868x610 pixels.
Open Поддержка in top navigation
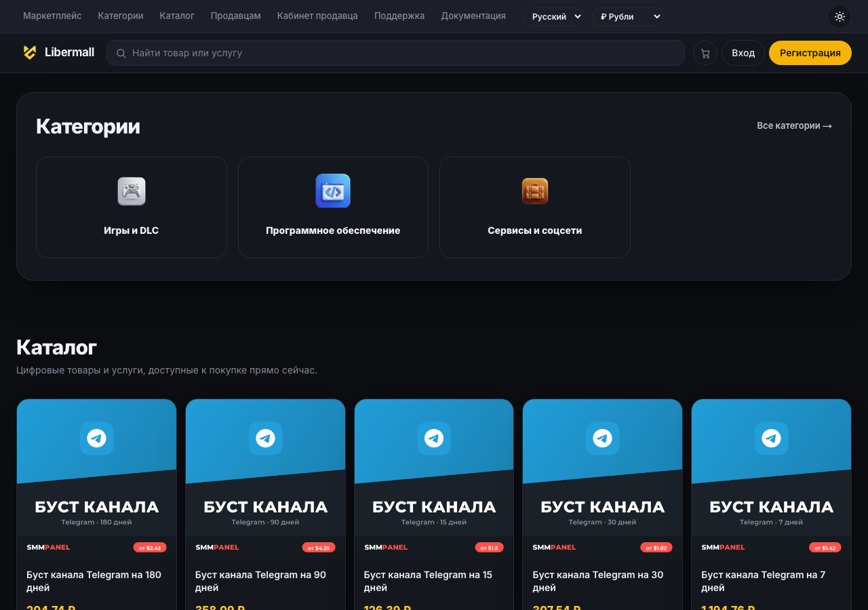pyautogui.click(x=399, y=16)
